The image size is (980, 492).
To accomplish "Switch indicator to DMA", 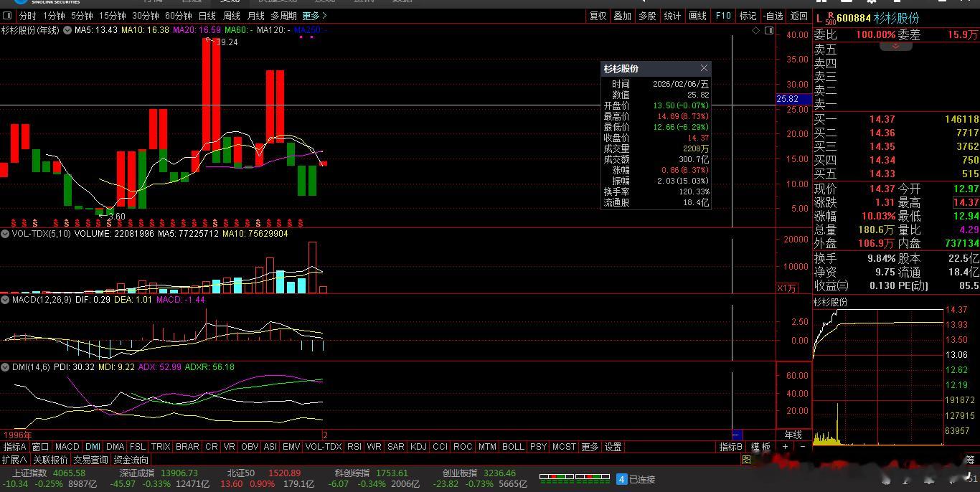I will [x=115, y=447].
